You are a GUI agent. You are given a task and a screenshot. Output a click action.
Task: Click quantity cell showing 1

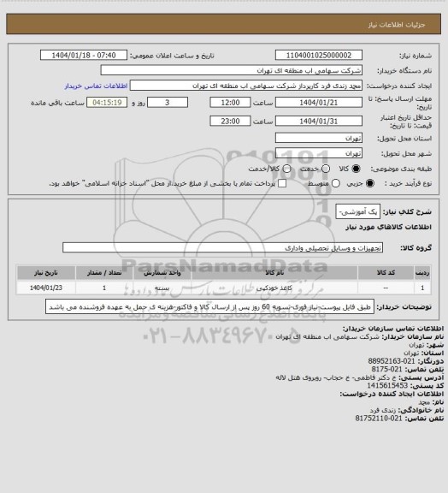(104, 288)
